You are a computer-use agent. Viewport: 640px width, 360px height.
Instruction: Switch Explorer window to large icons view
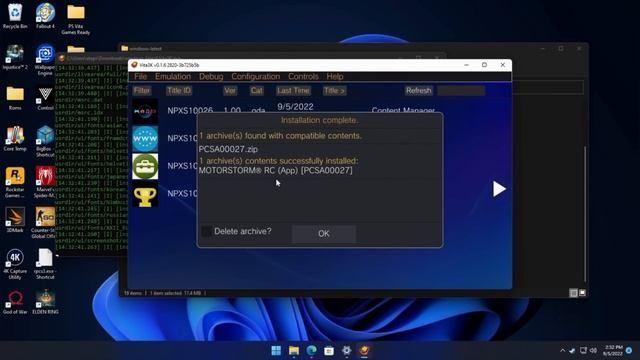pyautogui.click(x=582, y=293)
